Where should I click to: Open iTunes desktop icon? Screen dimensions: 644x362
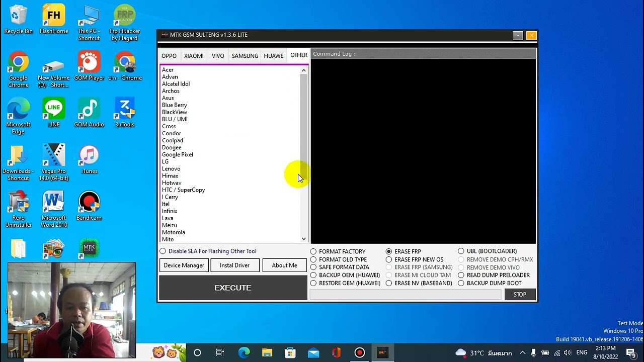click(x=89, y=160)
